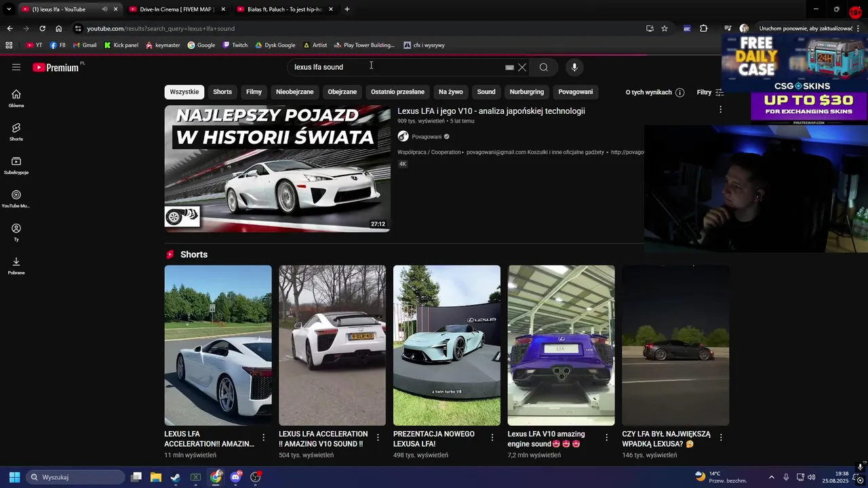Viewport: 868px width, 488px height.
Task: Open the taskbar volume speaker icon
Action: (812, 477)
